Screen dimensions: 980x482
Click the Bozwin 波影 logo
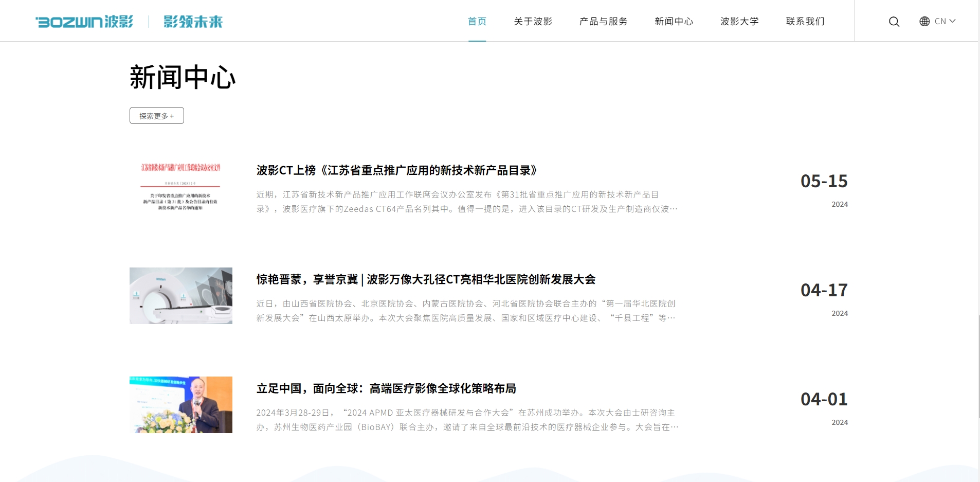point(84,22)
